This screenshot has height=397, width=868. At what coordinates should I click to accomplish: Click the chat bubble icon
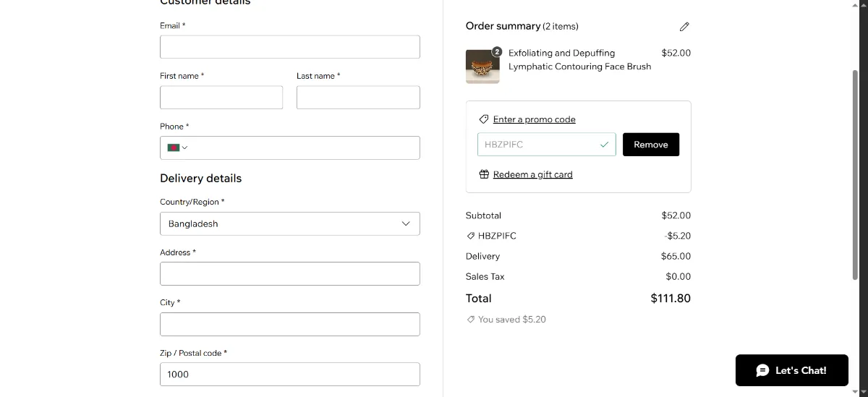pyautogui.click(x=762, y=370)
